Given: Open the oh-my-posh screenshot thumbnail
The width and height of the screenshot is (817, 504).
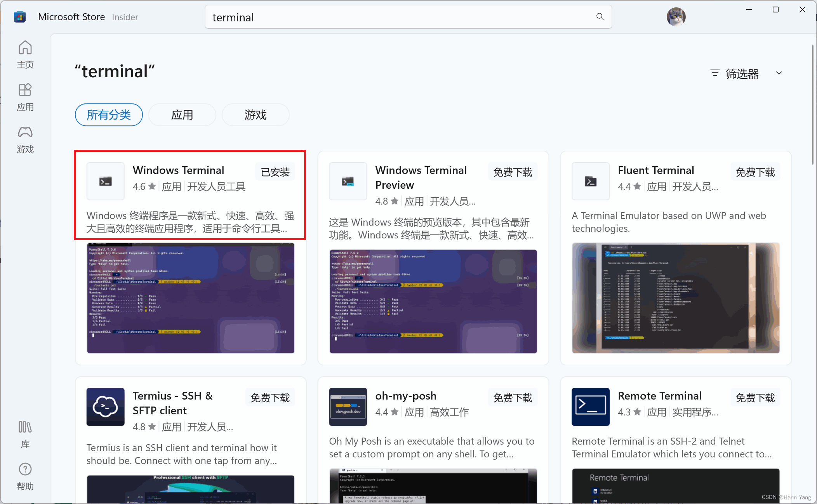Looking at the screenshot, I should [433, 486].
